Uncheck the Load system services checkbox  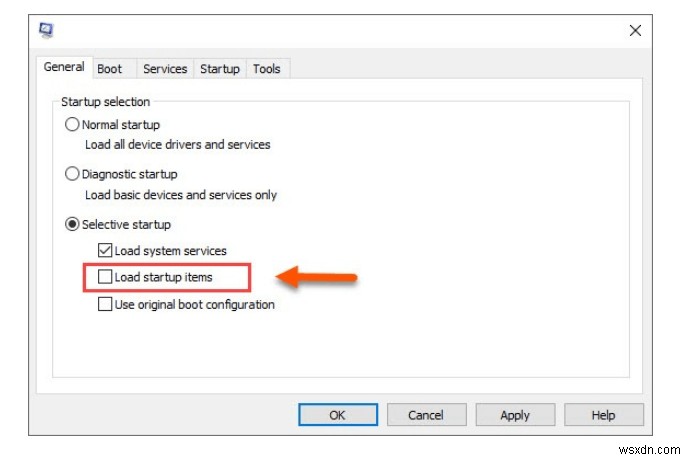coord(105,250)
